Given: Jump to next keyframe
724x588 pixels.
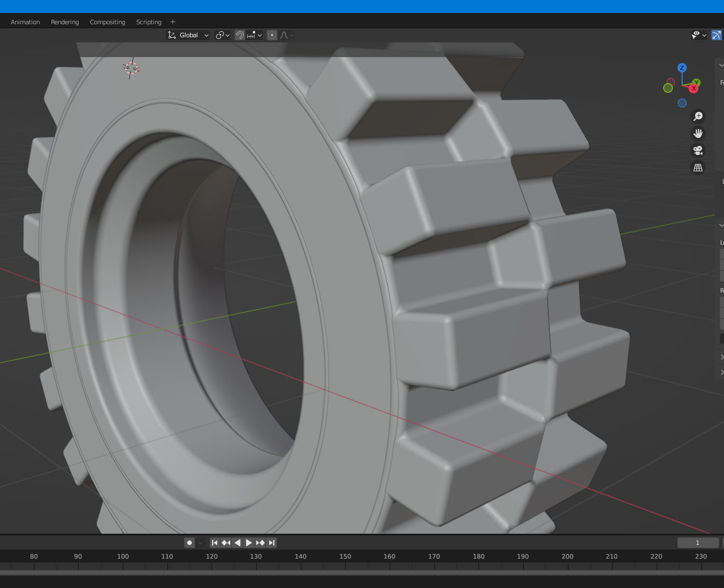Looking at the screenshot, I should [260, 543].
